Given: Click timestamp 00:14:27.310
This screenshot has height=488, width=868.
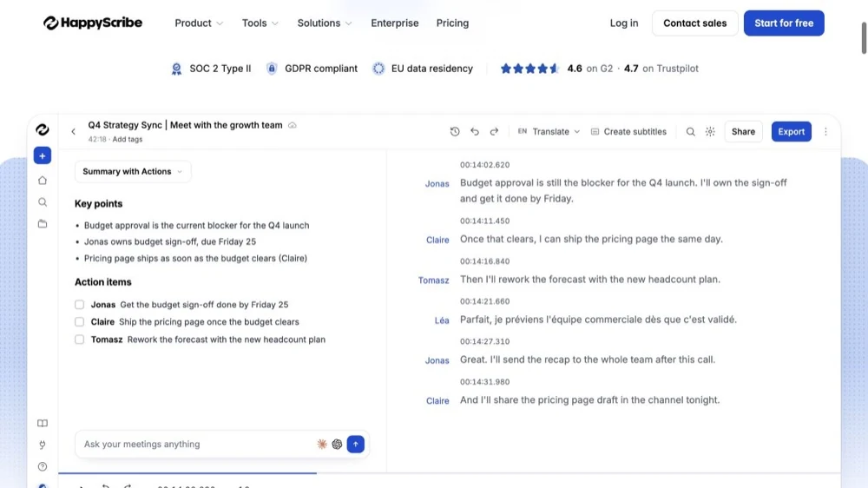Looking at the screenshot, I should pos(484,341).
